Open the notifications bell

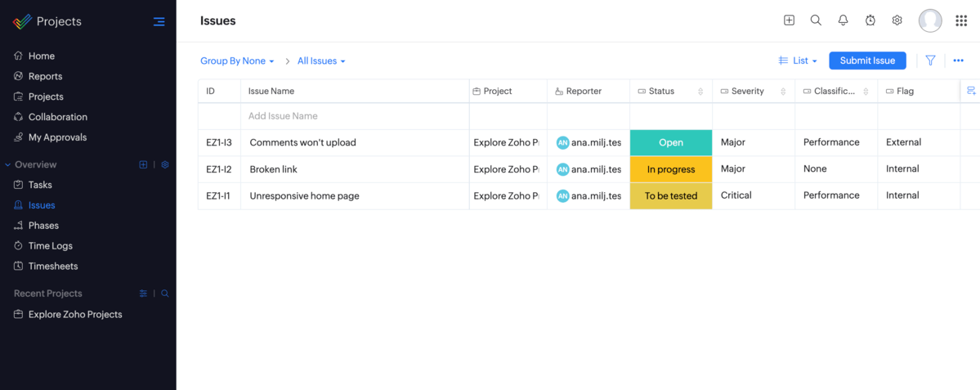(844, 20)
